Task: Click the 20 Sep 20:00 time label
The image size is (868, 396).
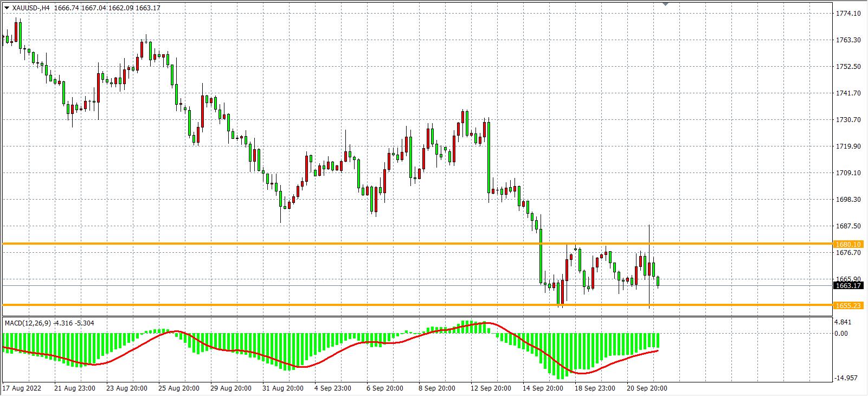Action: click(647, 388)
